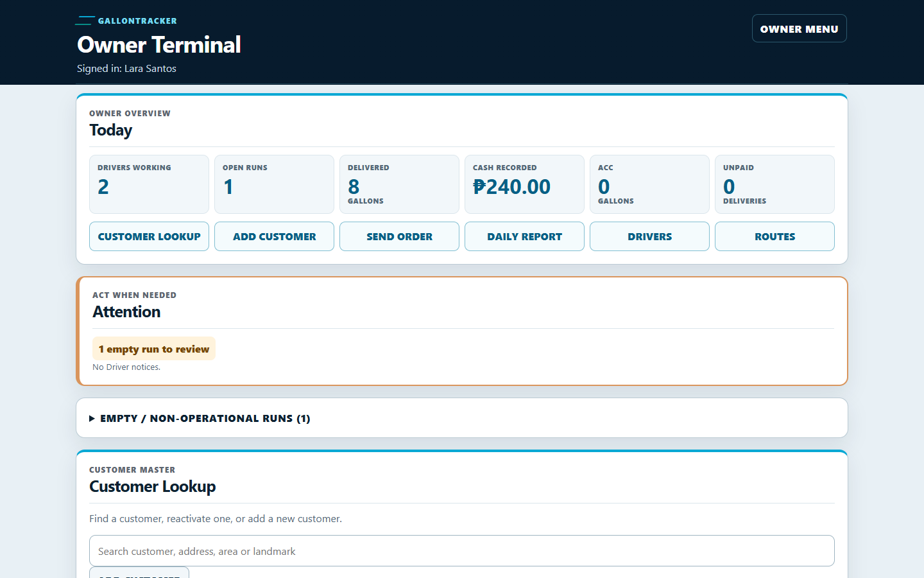Click the Customer Lookup shortcut button
The image size is (924, 578).
tap(149, 236)
